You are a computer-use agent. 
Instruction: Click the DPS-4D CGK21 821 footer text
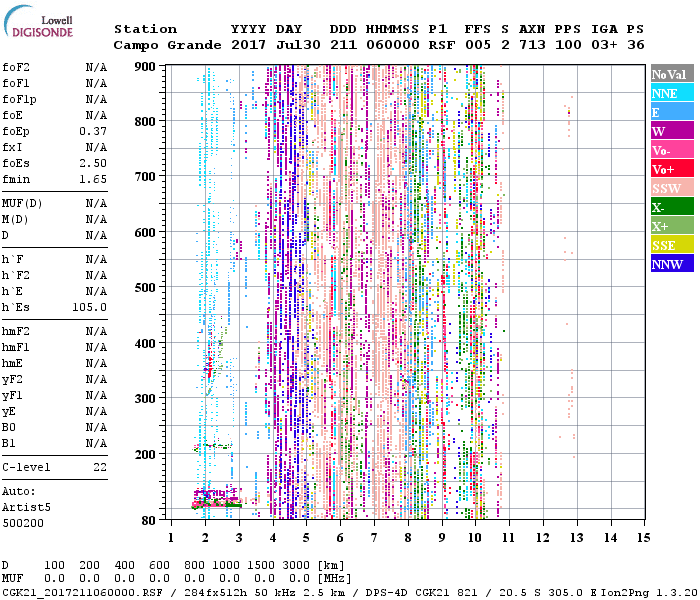(x=421, y=593)
